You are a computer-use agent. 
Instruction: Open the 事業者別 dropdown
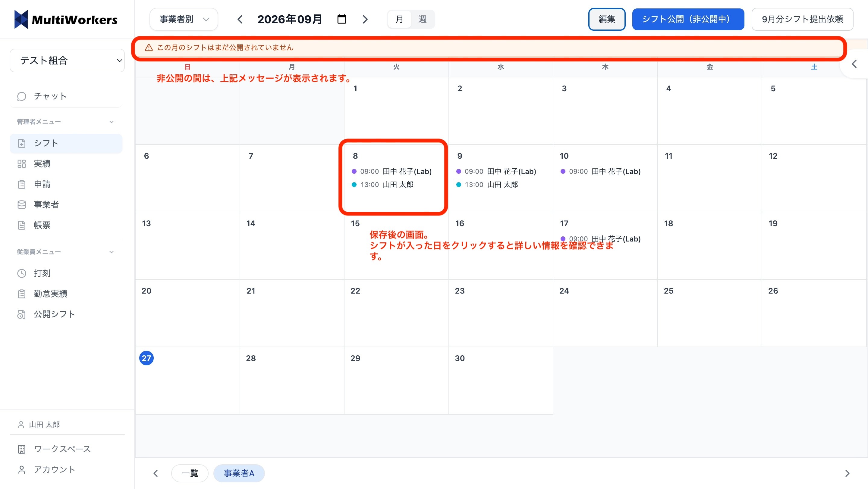[x=184, y=19]
